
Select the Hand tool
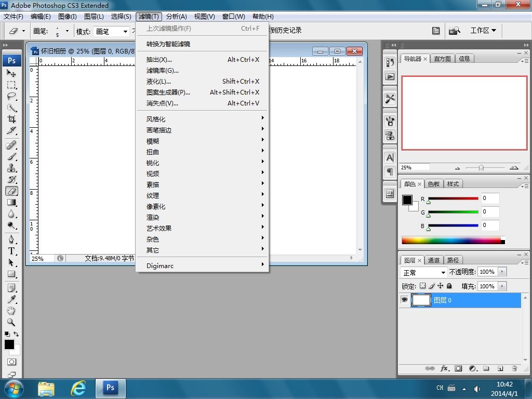11,311
